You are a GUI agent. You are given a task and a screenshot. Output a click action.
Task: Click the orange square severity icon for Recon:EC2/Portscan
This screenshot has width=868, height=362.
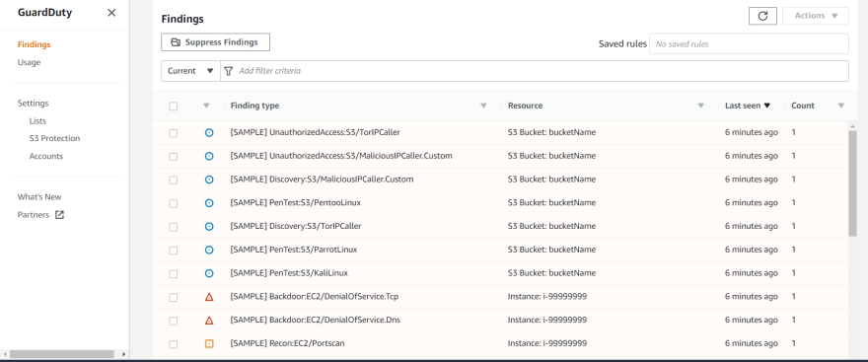[209, 343]
